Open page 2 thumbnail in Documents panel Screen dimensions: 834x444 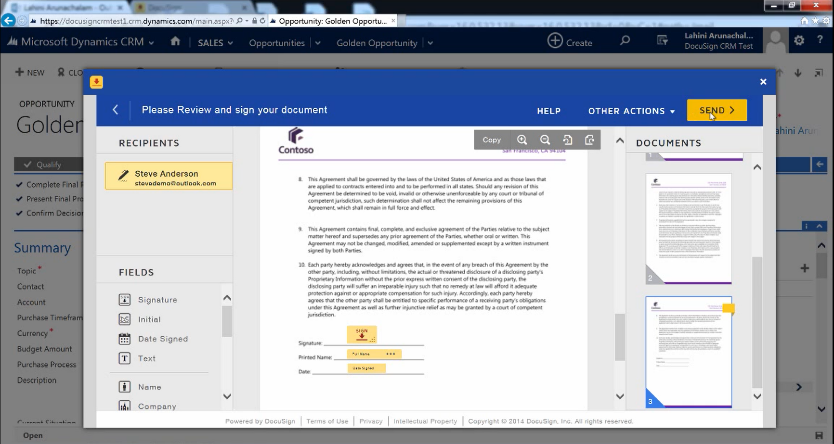688,228
